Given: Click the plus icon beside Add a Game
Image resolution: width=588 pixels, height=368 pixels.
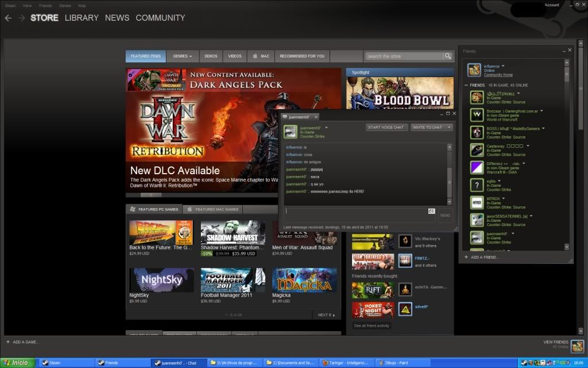Looking at the screenshot, I should click(8, 342).
